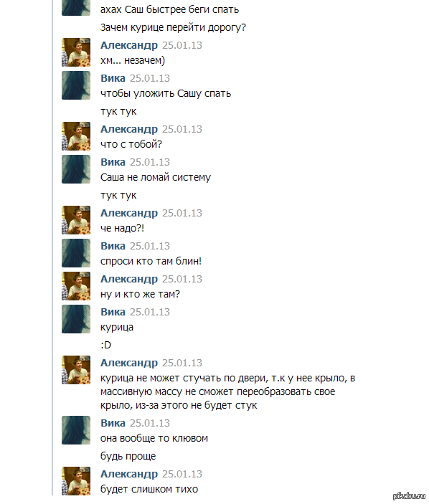The height and width of the screenshot is (504, 429).
Task: Open Вика's avatar next to "спроси кто там блин!"
Action: pos(76,253)
